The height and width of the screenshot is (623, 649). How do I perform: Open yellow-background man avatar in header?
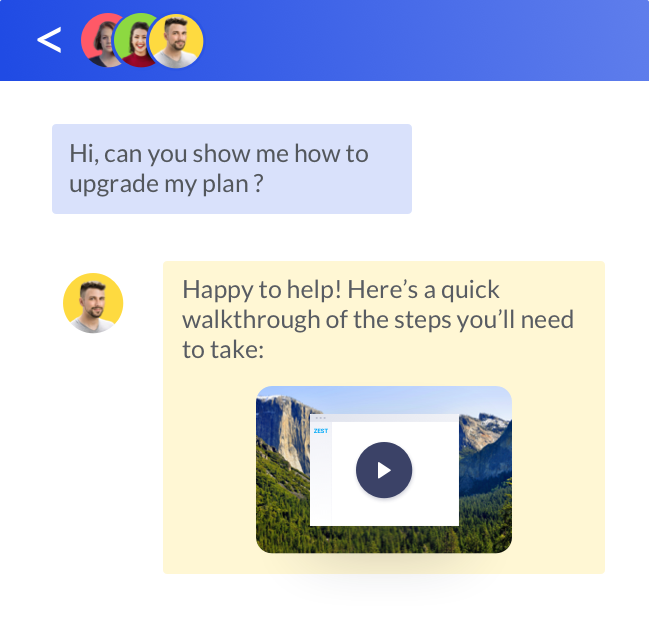tap(176, 41)
